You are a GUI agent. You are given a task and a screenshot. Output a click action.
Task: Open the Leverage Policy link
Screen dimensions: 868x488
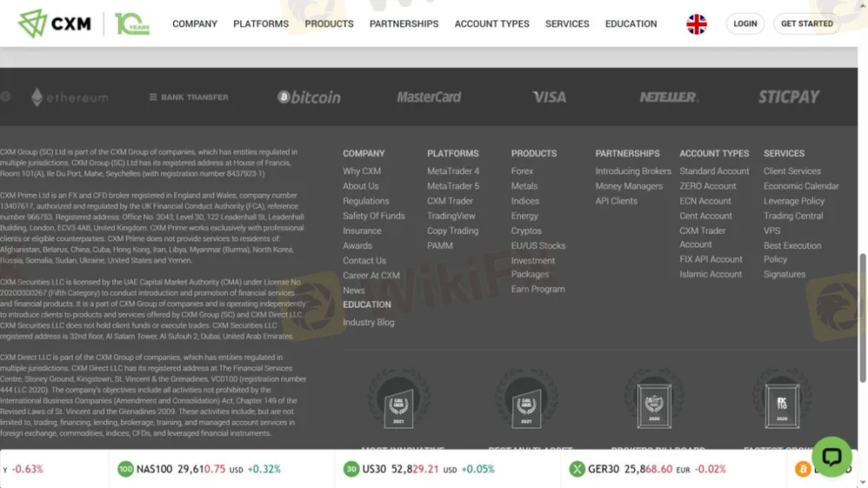[x=794, y=201]
